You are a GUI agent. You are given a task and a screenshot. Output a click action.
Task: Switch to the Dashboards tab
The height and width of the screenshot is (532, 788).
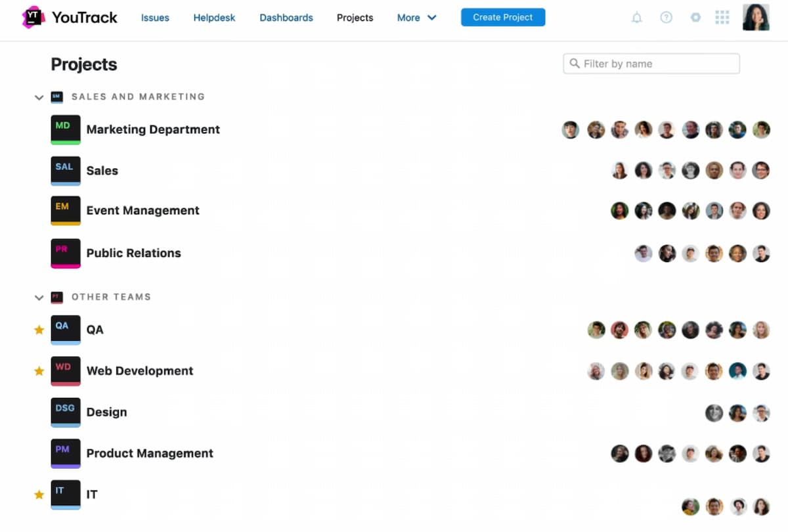point(286,18)
